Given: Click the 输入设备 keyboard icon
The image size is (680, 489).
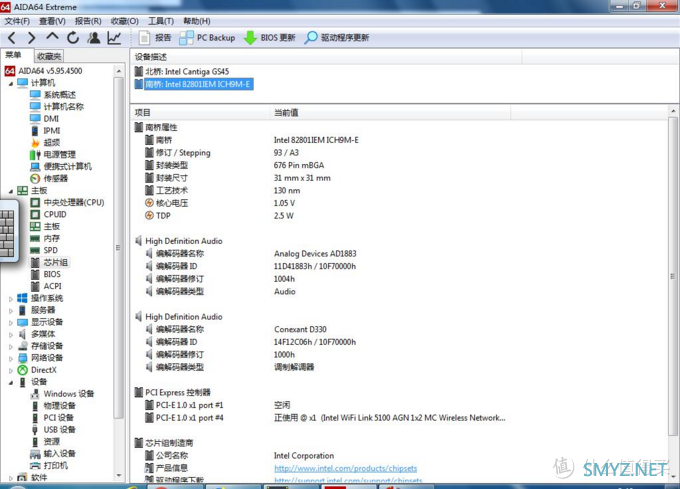Looking at the screenshot, I should point(35,454).
